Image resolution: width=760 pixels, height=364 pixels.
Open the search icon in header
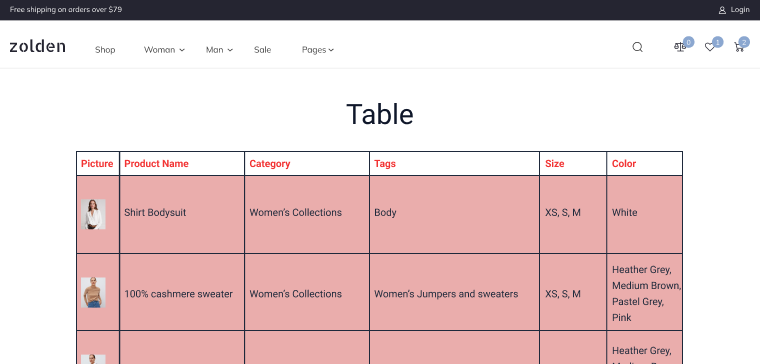pyautogui.click(x=637, y=47)
